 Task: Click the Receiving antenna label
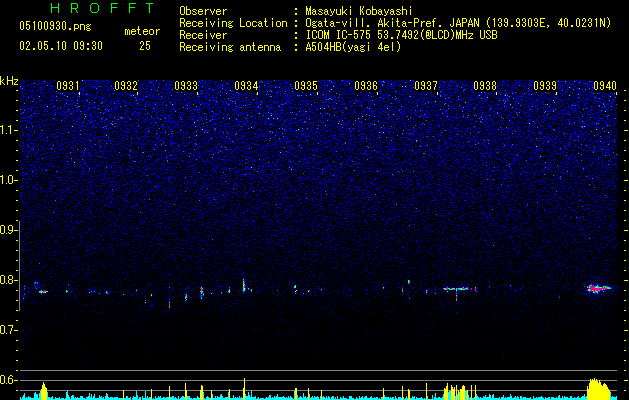[x=230, y=47]
